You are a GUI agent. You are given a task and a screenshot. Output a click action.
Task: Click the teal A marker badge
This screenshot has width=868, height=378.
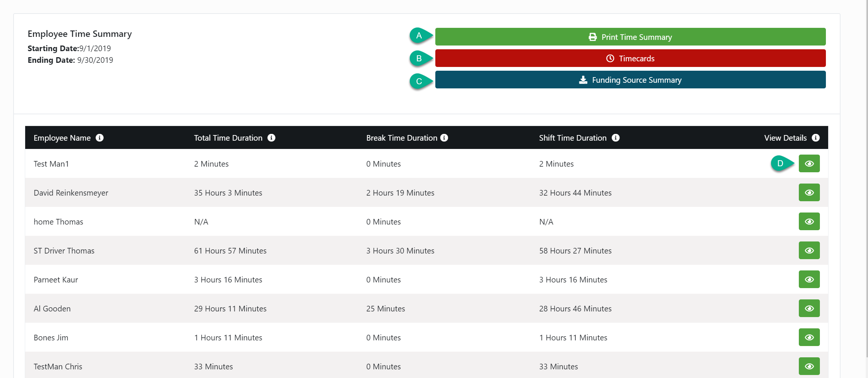click(x=419, y=36)
